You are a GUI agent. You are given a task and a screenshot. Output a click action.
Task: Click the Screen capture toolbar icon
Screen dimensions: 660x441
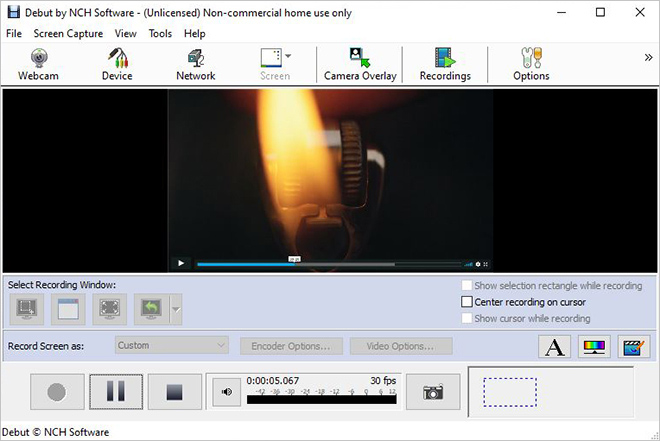271,58
